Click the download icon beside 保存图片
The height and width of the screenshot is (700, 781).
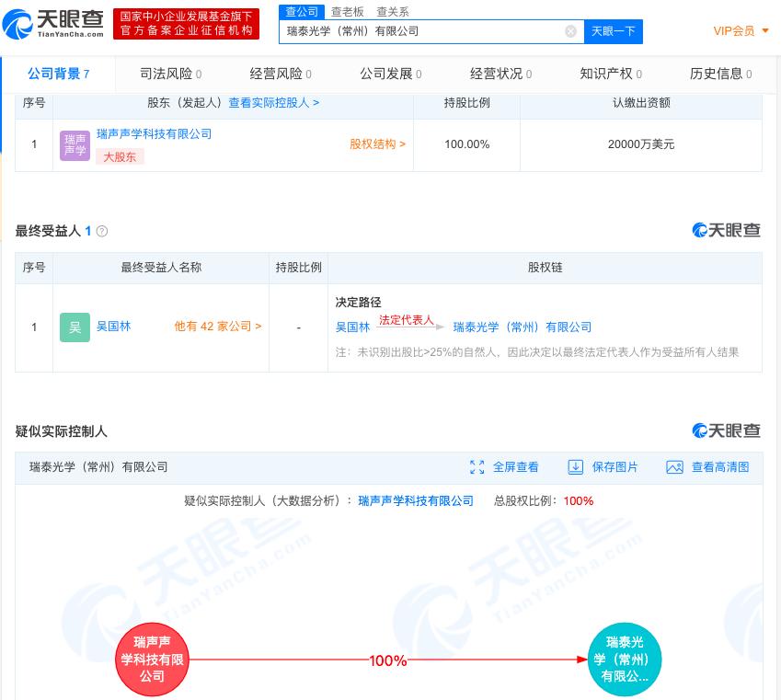(575, 467)
